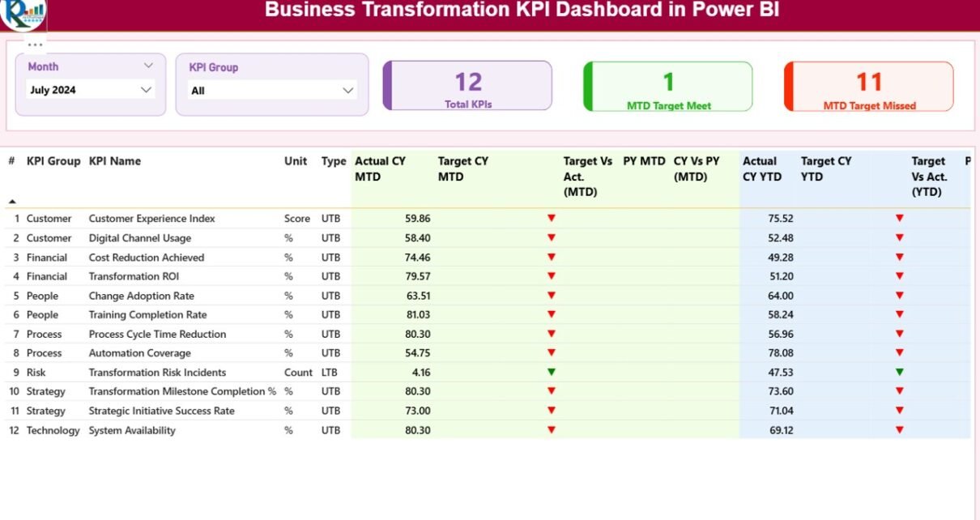Click the logo icon in top-left corner

[23, 12]
